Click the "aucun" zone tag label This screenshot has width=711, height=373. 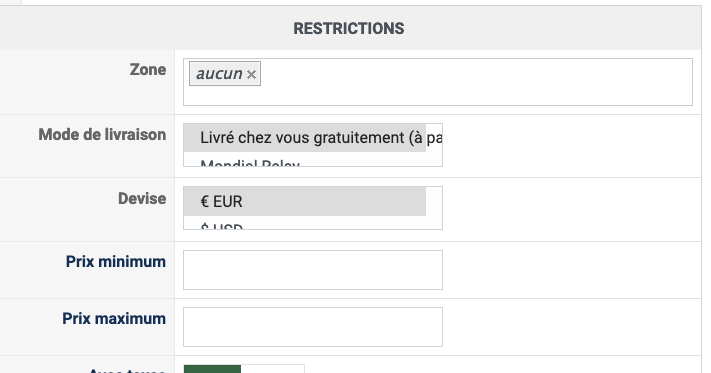(219, 73)
